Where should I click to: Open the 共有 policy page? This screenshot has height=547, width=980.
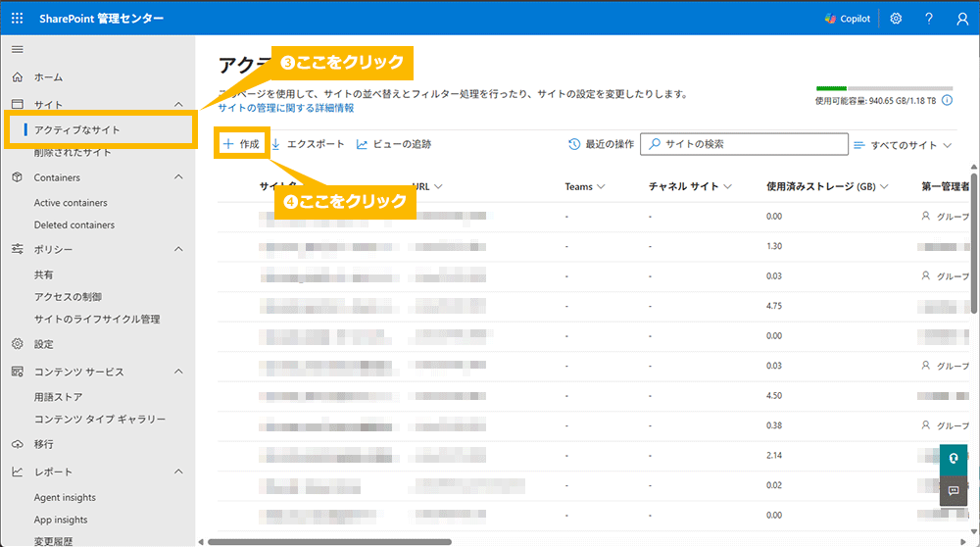(44, 275)
